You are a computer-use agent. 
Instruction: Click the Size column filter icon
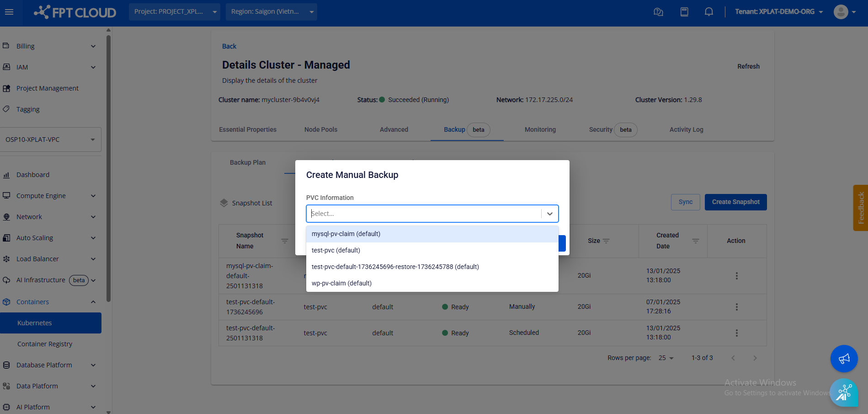click(606, 241)
